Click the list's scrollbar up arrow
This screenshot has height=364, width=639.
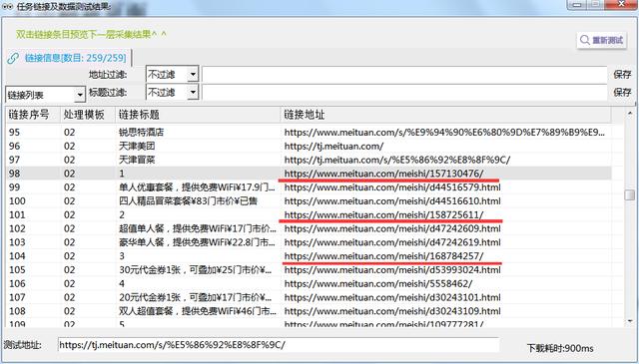630,113
